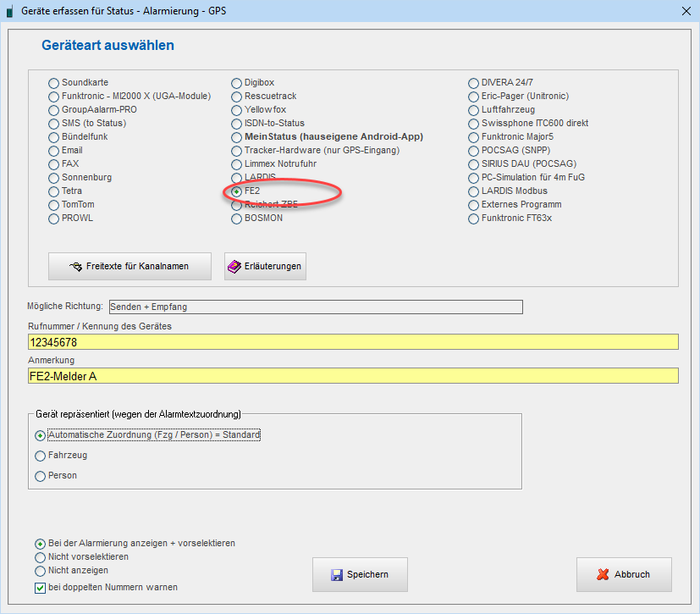The image size is (700, 614).
Task: Toggle bei doppelten Nummern warnen checkbox
Action: click(41, 588)
